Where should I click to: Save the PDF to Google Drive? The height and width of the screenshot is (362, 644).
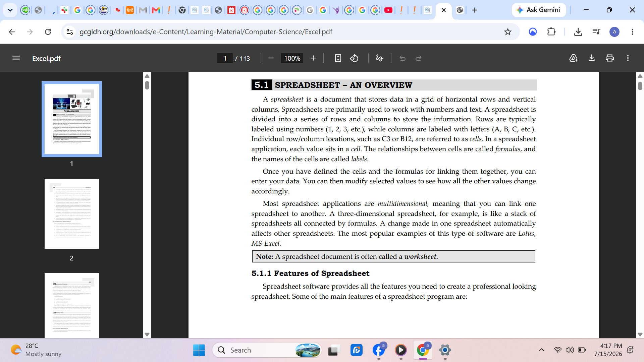click(574, 58)
